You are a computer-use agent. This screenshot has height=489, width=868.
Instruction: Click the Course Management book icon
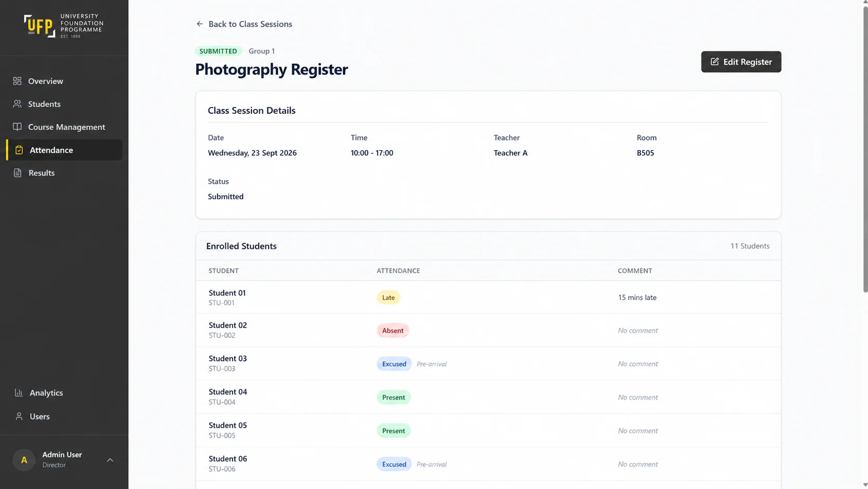pyautogui.click(x=17, y=127)
